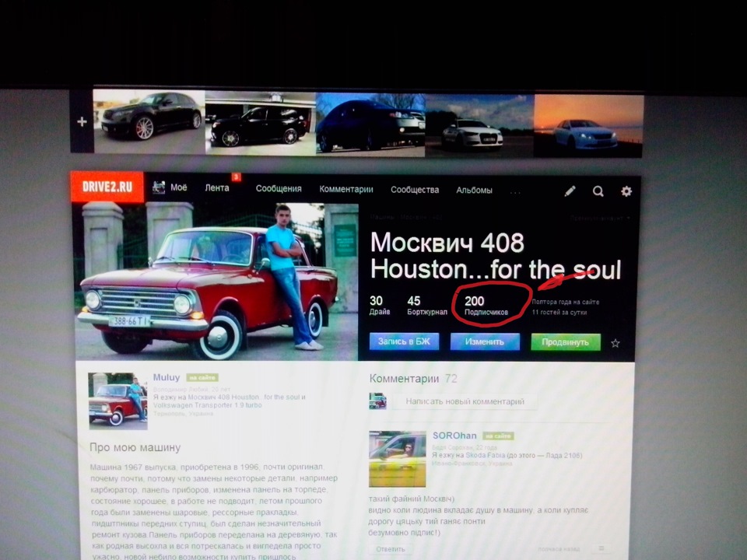Click the text Полтора года на сайте

[566, 302]
